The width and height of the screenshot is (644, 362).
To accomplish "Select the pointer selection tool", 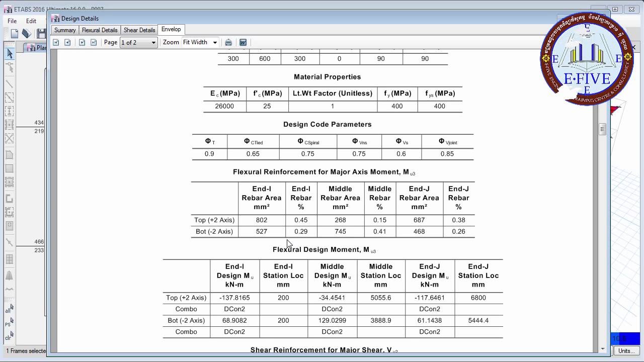I will click(10, 53).
